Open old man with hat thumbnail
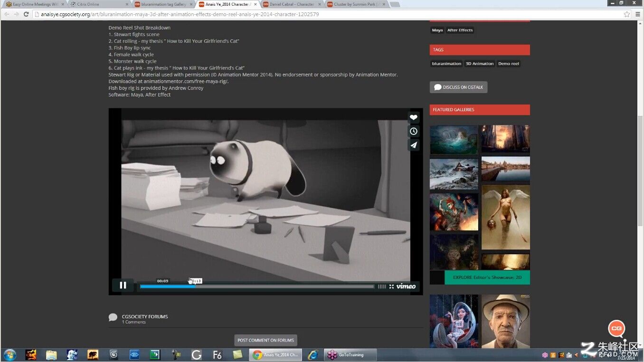 pos(506,321)
